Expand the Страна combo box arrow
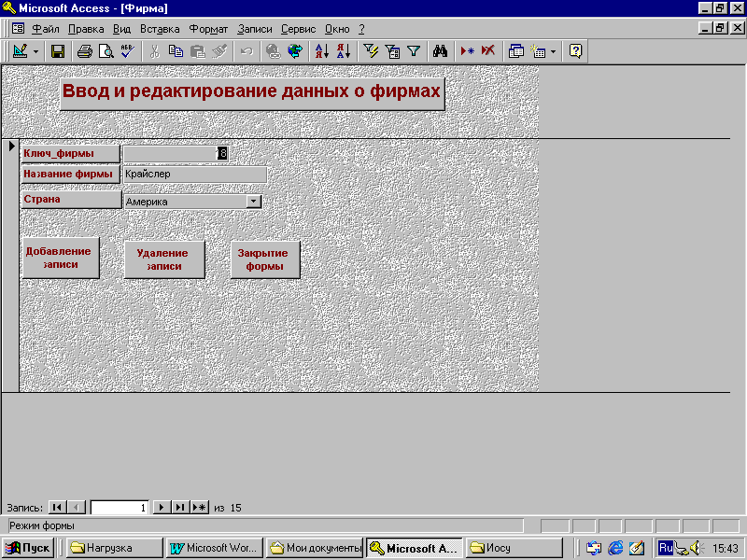 tap(253, 202)
